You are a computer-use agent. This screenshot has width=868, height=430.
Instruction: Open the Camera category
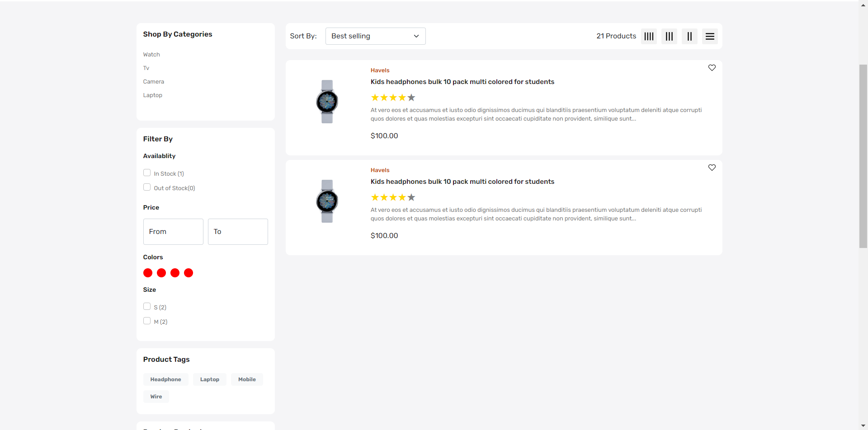point(153,82)
